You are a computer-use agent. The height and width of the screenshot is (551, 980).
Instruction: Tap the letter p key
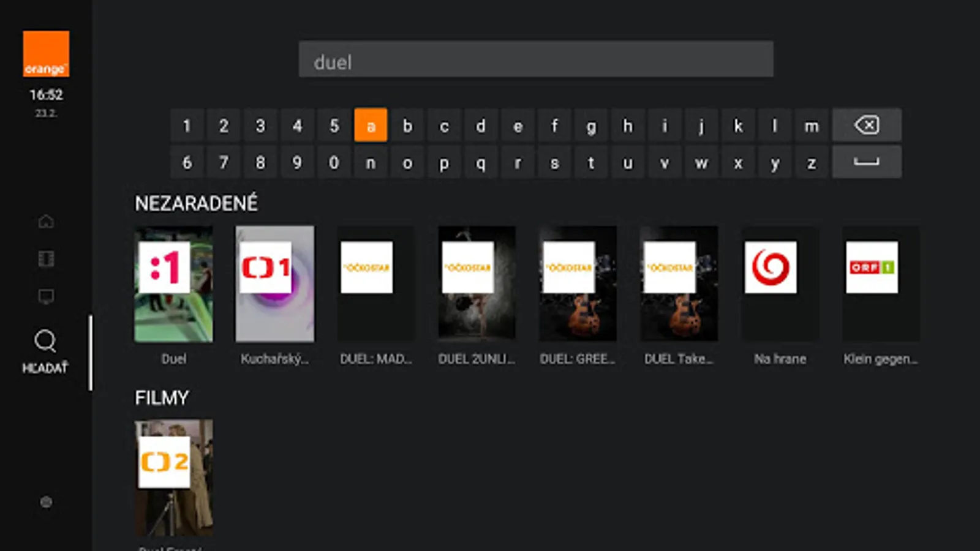click(444, 162)
